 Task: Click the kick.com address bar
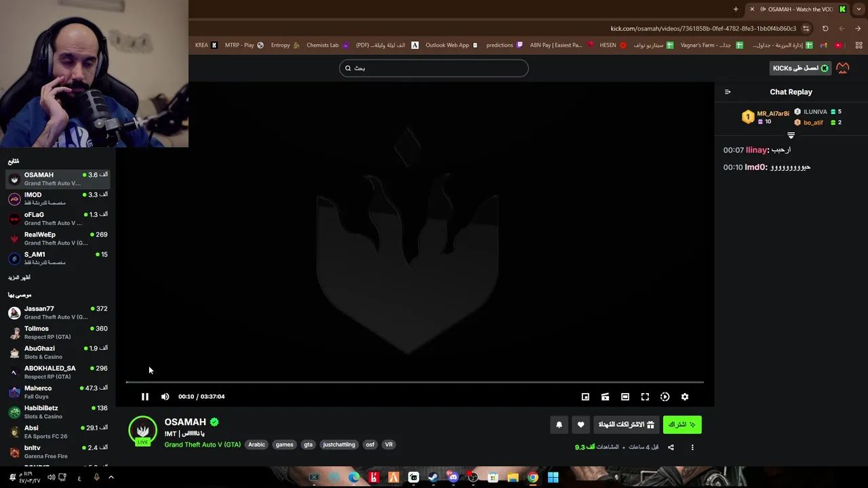point(703,28)
